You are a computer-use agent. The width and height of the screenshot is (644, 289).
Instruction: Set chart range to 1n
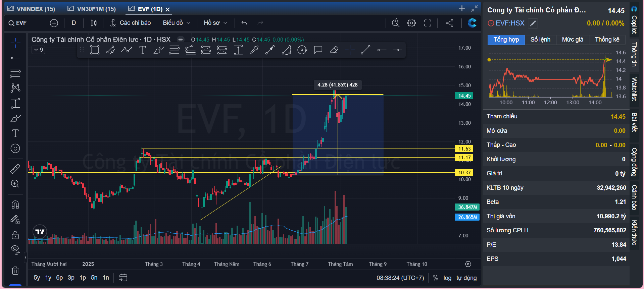point(106,278)
